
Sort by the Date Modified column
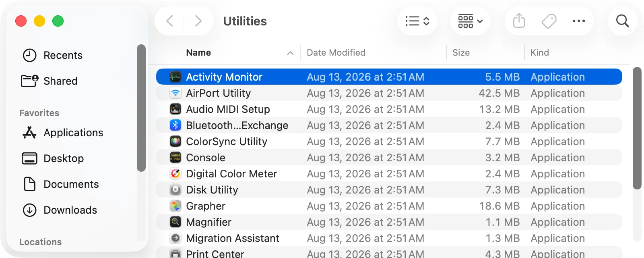336,53
